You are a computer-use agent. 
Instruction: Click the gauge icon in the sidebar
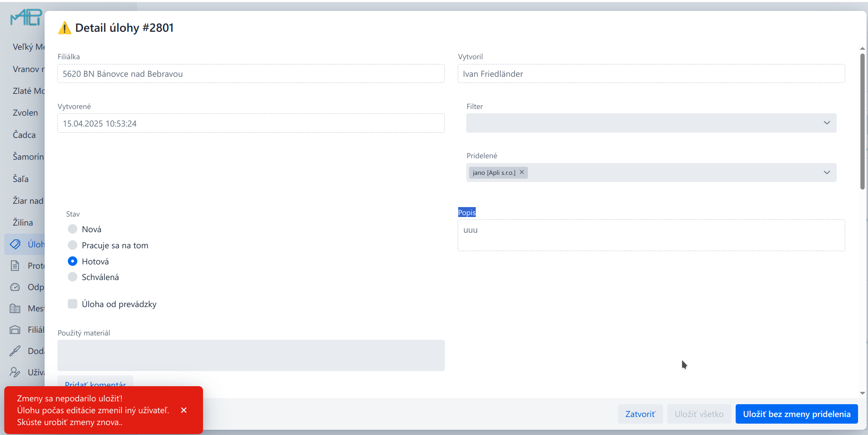point(15,287)
